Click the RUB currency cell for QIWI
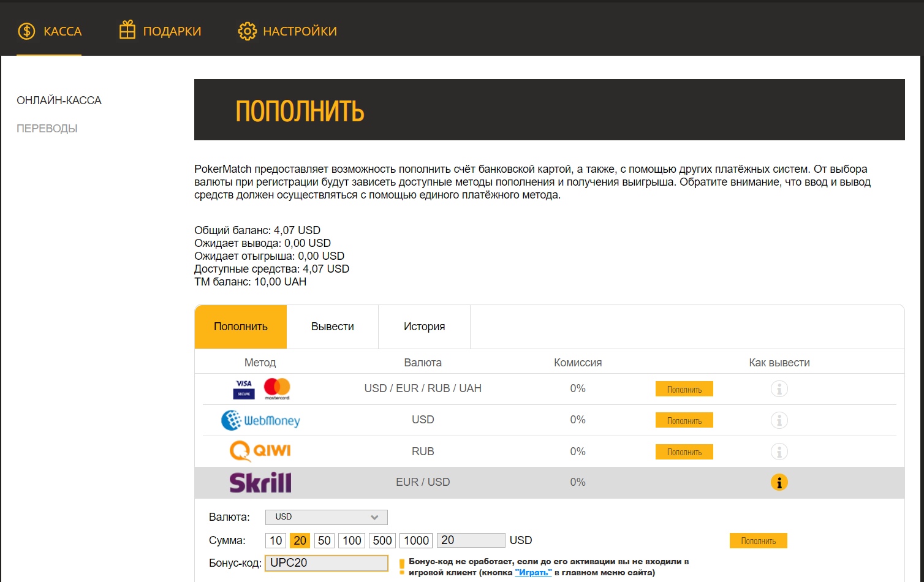 (x=423, y=452)
